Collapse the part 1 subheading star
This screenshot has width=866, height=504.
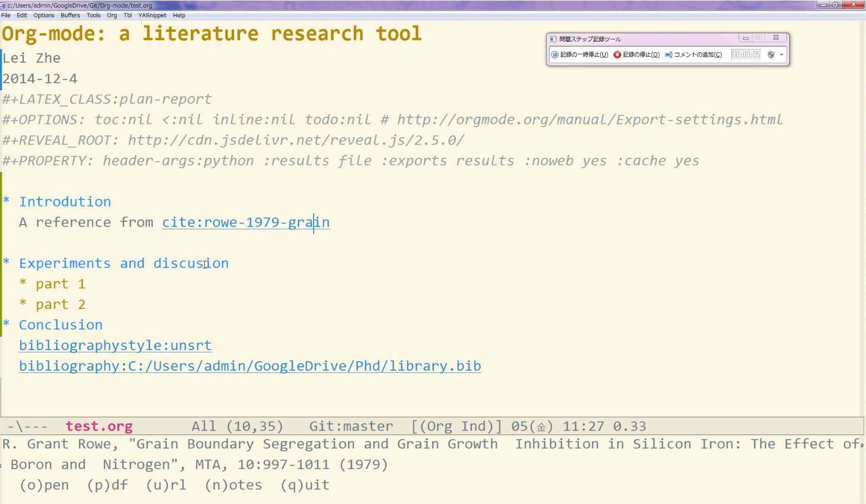pyautogui.click(x=23, y=283)
